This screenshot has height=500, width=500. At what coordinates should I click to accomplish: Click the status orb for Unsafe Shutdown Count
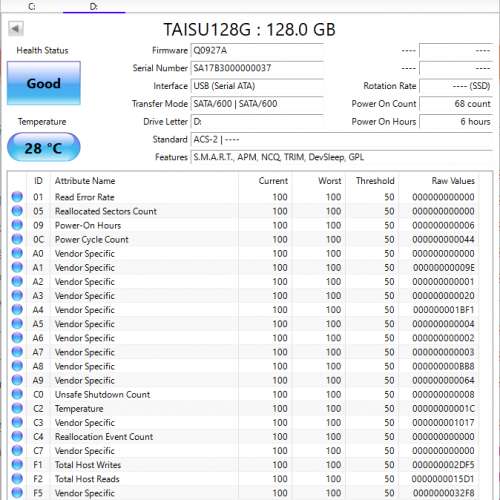[x=17, y=394]
